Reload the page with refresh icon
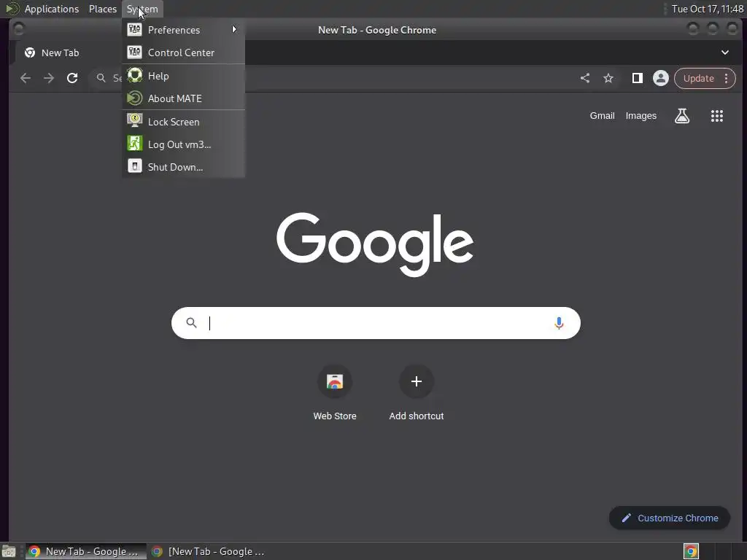 tap(72, 78)
